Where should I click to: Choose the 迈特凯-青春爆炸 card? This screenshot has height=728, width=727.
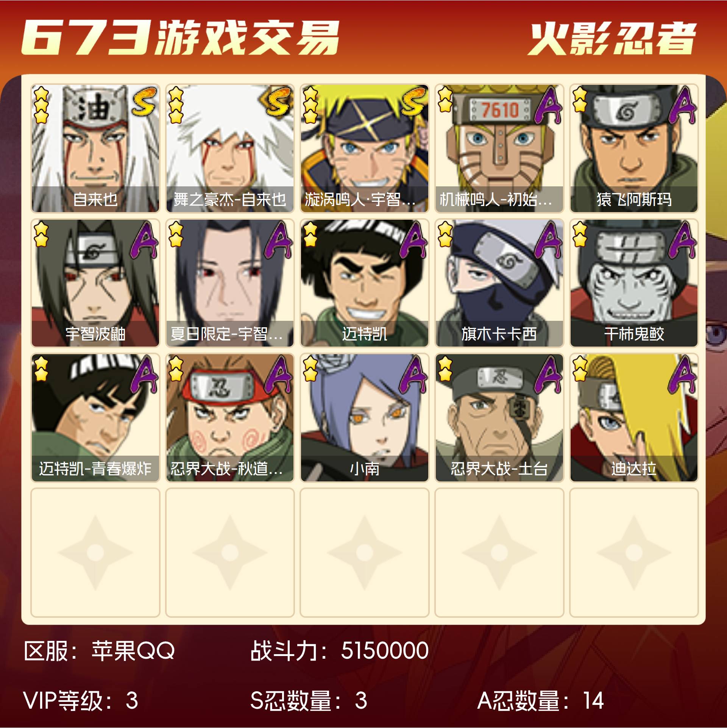coord(95,417)
